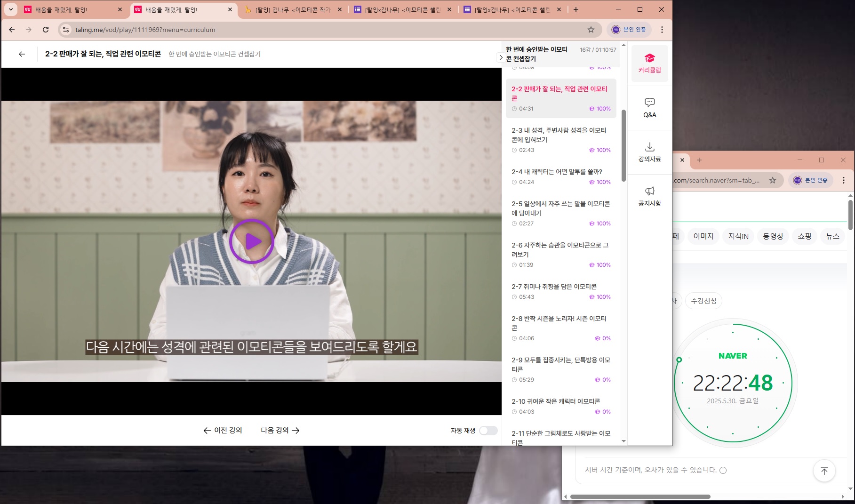This screenshot has width=855, height=504.
Task: Open a new tab with the plus button
Action: pos(576,9)
